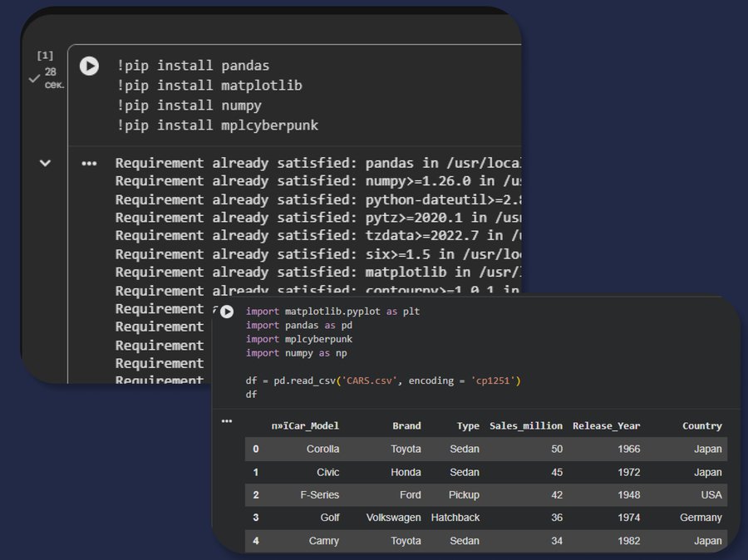Run the import matplotlib code cell

(227, 312)
